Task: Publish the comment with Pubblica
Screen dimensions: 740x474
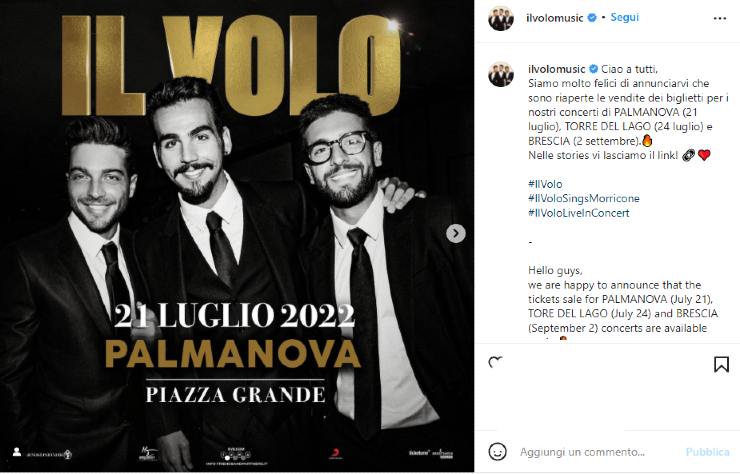Action: click(707, 452)
